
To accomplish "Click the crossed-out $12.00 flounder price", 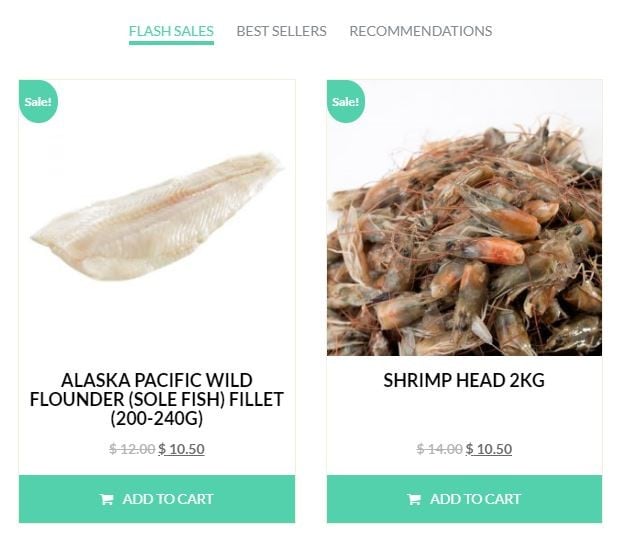I will [132, 449].
